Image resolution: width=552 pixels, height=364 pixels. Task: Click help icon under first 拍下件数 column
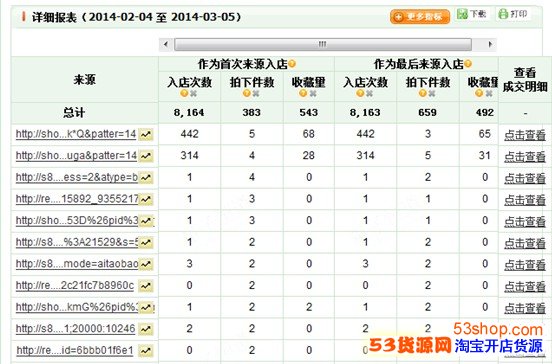click(x=247, y=93)
